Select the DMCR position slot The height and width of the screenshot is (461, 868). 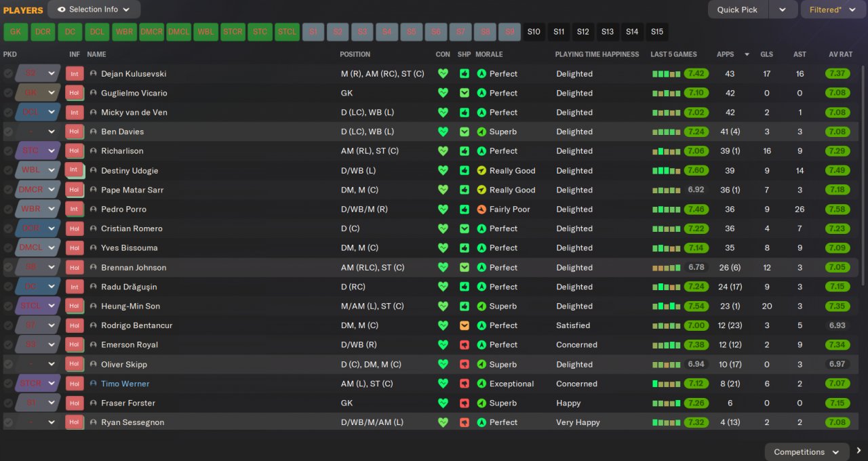pyautogui.click(x=152, y=32)
